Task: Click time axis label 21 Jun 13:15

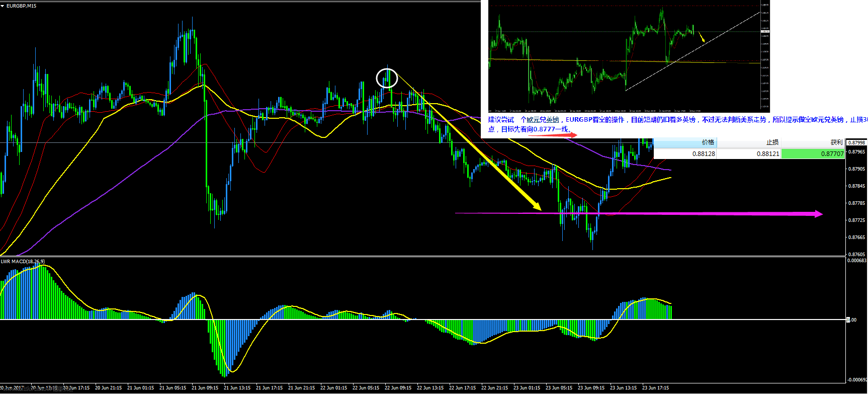Action: click(237, 388)
